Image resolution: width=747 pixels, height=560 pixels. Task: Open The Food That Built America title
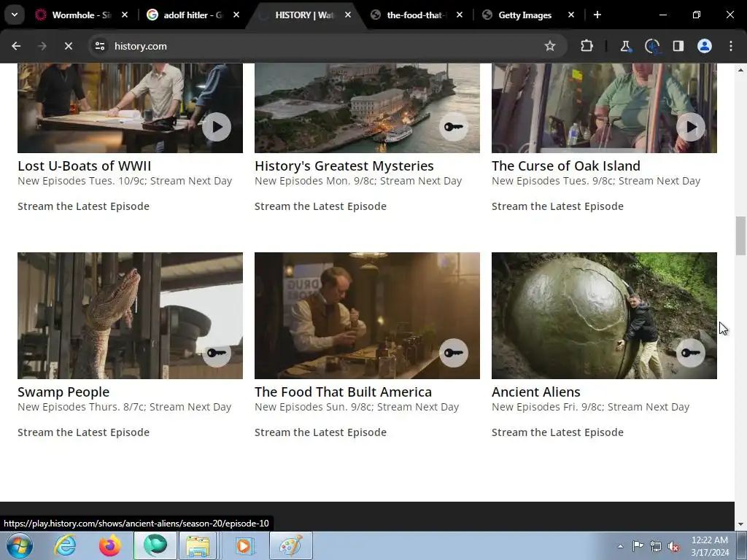(343, 392)
